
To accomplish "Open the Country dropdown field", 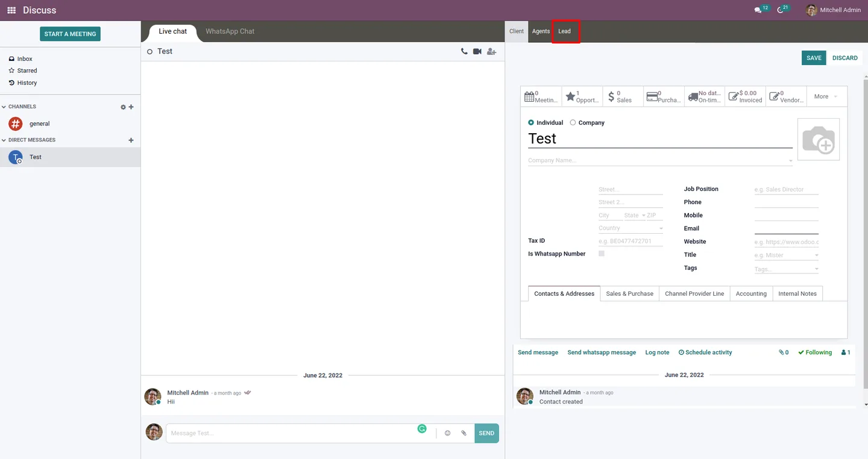I will pos(631,228).
